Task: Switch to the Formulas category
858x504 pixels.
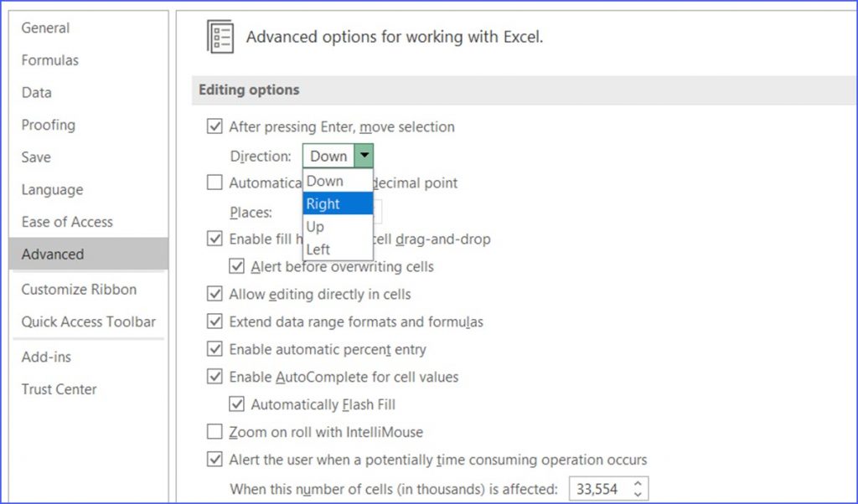Action: tap(50, 60)
